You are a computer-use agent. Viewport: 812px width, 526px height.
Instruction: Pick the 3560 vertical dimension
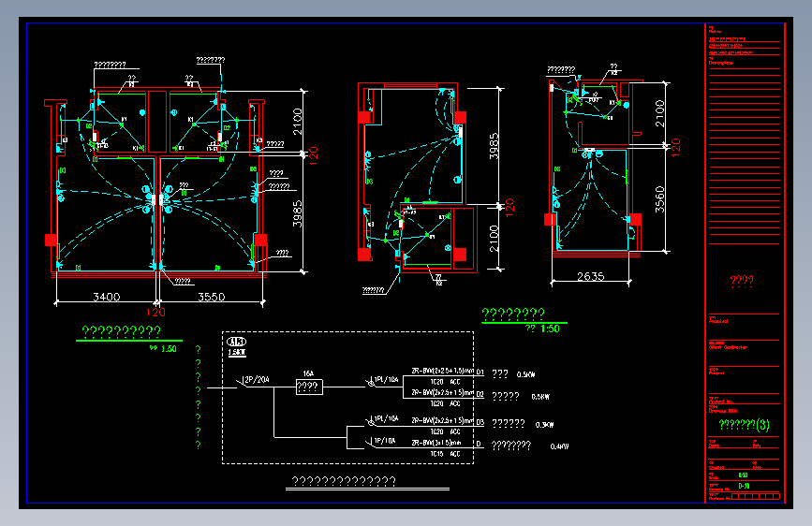tap(659, 199)
